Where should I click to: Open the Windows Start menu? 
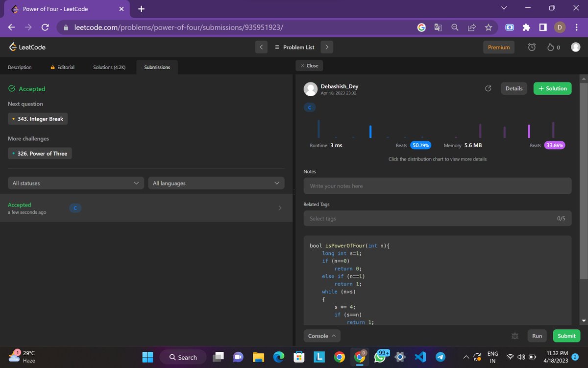pyautogui.click(x=147, y=357)
